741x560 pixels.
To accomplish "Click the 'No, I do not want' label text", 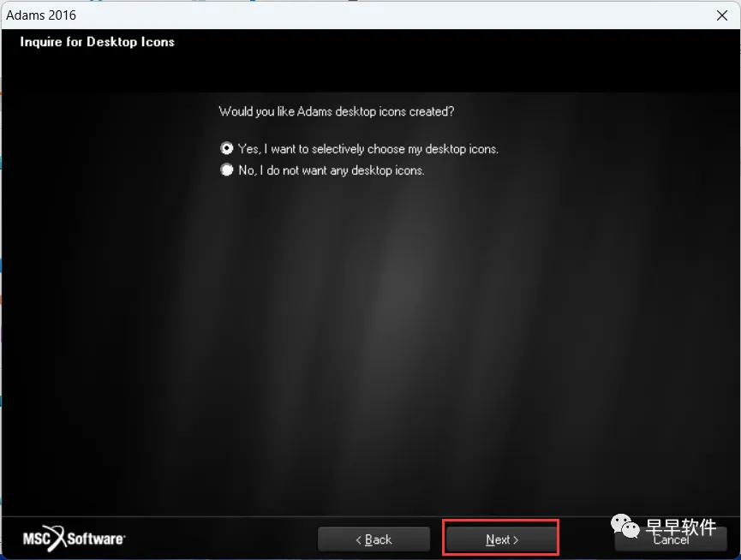I will 332,170.
